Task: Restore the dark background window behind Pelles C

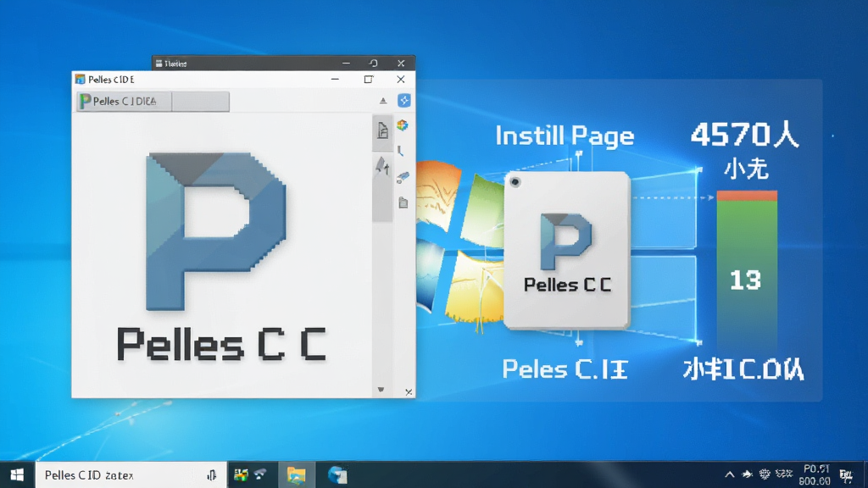Action: click(373, 63)
